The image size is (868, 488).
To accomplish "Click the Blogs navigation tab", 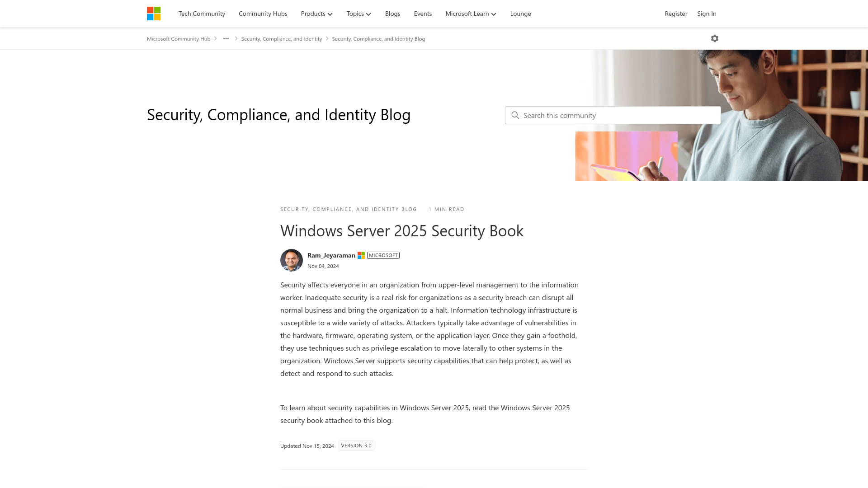I will [393, 13].
